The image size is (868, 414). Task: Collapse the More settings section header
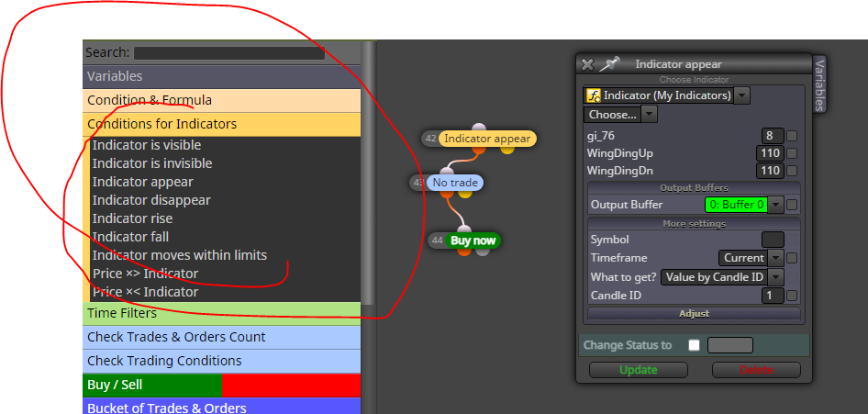point(695,224)
